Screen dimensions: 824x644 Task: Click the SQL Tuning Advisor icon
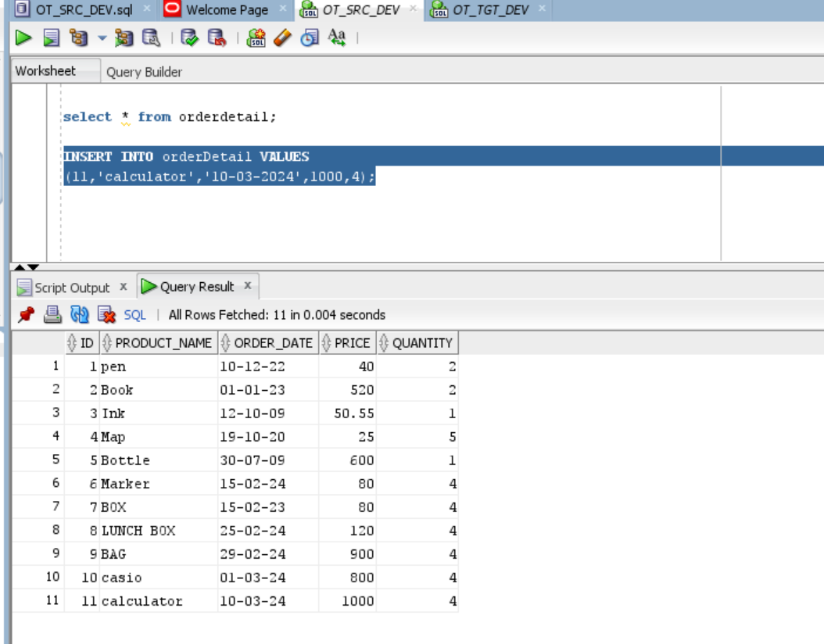(152, 38)
